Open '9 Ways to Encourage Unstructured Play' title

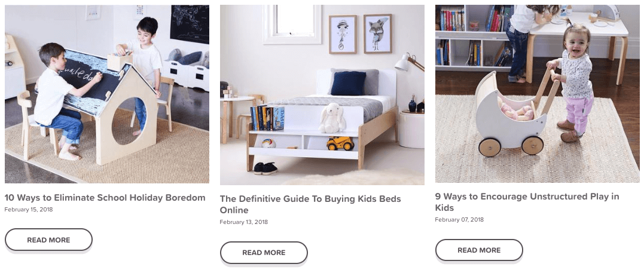tap(527, 202)
